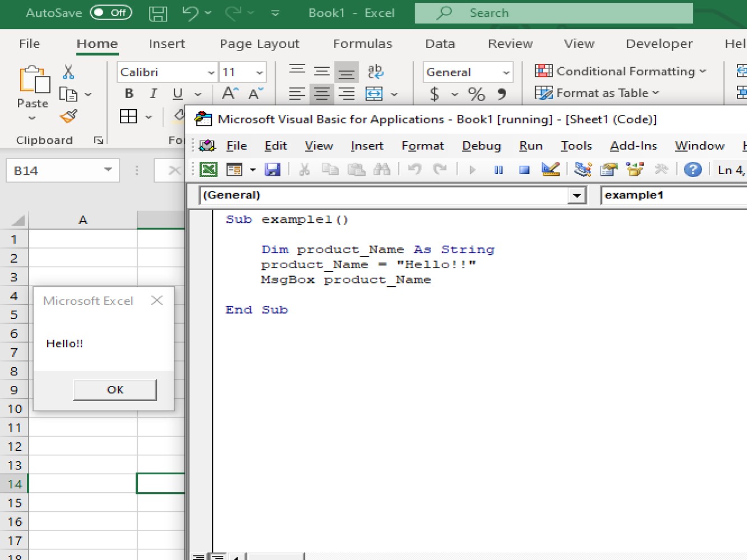Toggle Bottom Align in ribbon
Viewport: 747px width, 560px height.
[346, 72]
